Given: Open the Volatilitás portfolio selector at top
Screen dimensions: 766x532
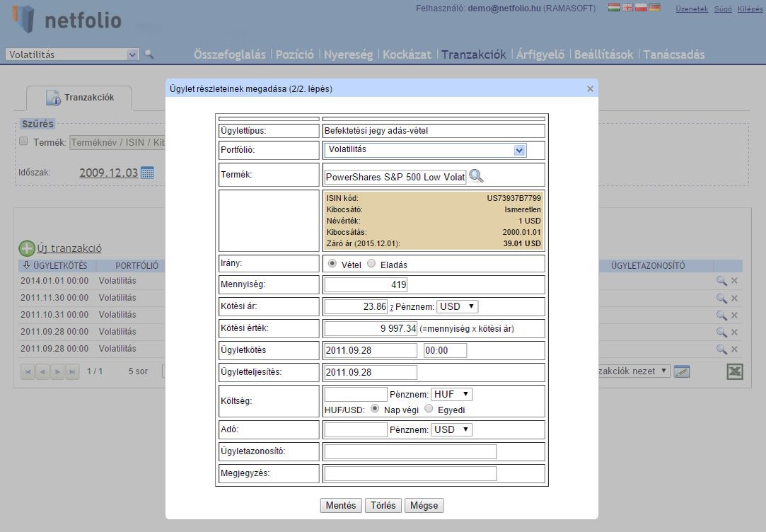Looking at the screenshot, I should [x=72, y=54].
